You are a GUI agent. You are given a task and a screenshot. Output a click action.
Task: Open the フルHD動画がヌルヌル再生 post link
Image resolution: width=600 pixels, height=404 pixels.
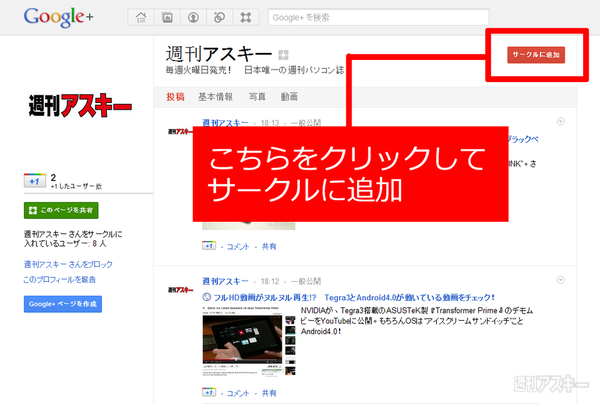tap(354, 297)
